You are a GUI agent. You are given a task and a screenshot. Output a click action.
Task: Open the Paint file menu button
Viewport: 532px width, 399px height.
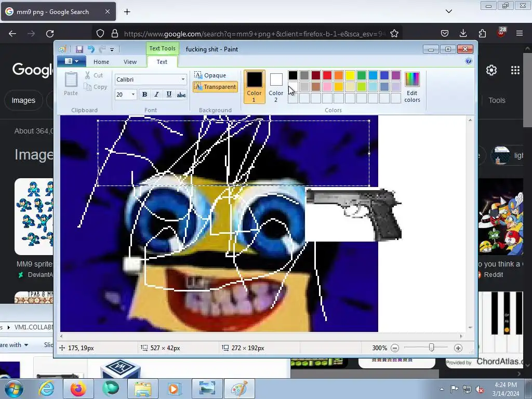[x=71, y=61]
